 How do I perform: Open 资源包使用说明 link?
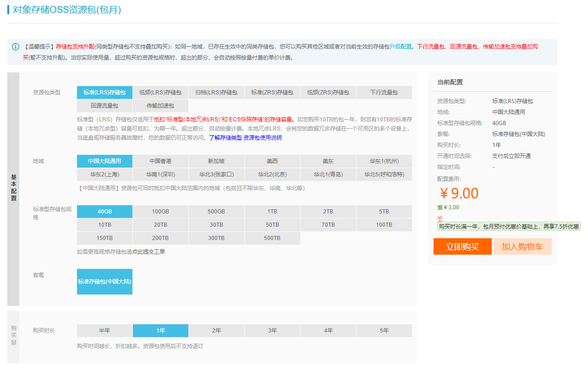(263, 137)
